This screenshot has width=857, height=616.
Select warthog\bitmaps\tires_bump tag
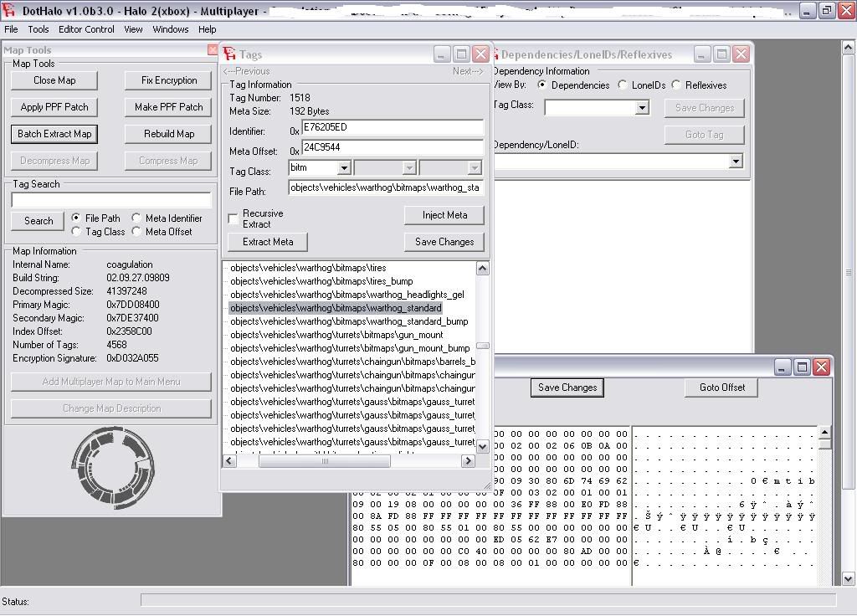coord(321,281)
